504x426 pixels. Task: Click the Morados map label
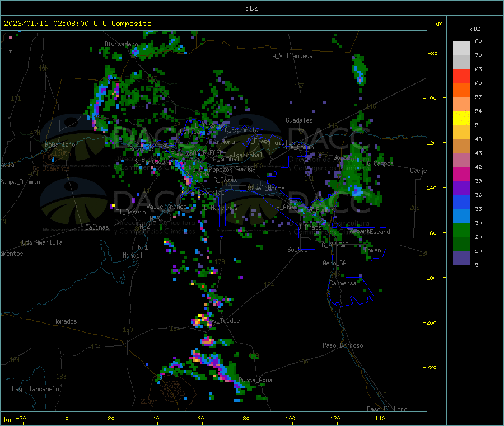tap(65, 321)
